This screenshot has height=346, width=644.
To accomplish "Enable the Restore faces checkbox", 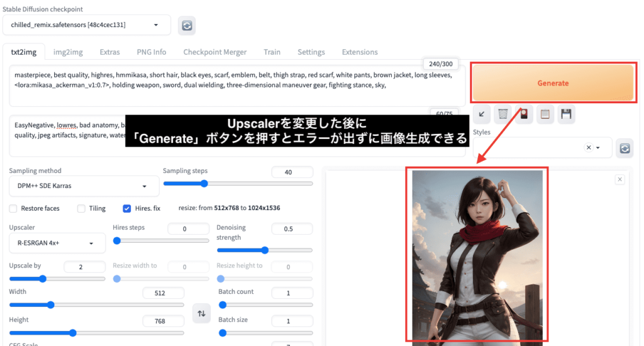I will pyautogui.click(x=13, y=208).
